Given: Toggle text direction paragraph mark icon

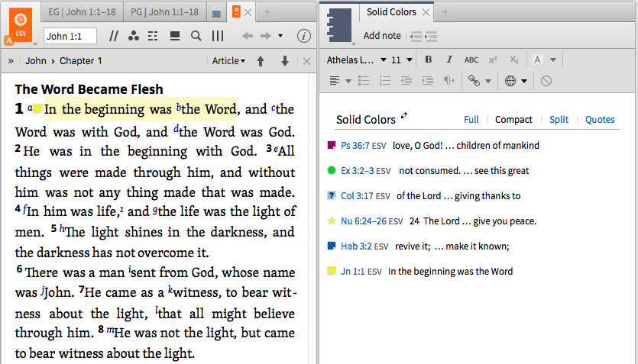Looking at the screenshot, I should (449, 81).
